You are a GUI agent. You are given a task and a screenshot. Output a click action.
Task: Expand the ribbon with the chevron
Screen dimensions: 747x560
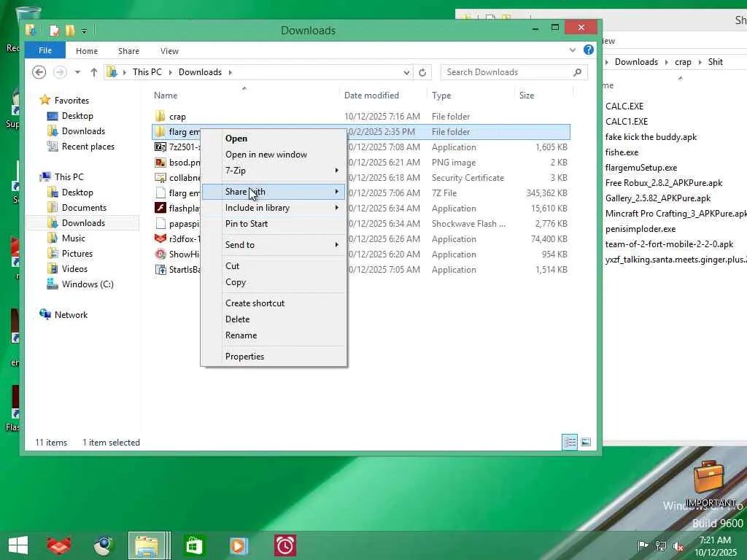(x=573, y=50)
